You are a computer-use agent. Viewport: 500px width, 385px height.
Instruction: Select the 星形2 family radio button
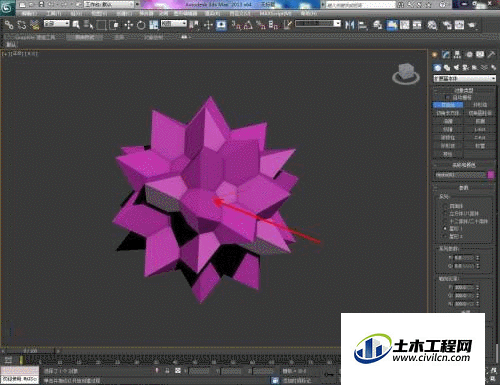(445, 236)
